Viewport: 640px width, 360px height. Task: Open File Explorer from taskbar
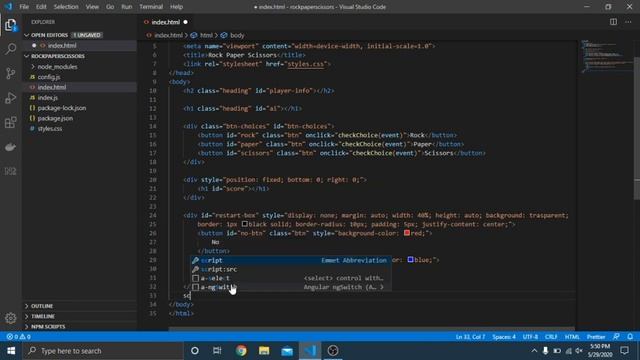tap(264, 351)
